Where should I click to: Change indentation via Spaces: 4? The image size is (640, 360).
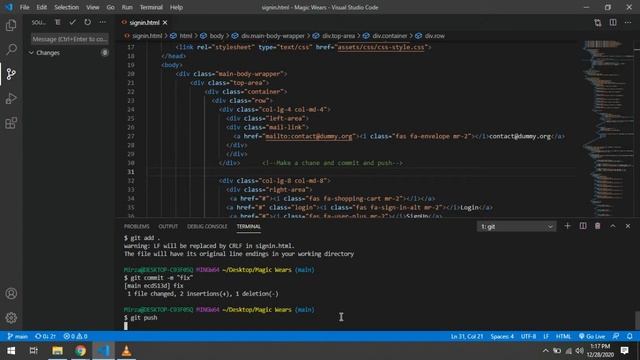click(502, 336)
